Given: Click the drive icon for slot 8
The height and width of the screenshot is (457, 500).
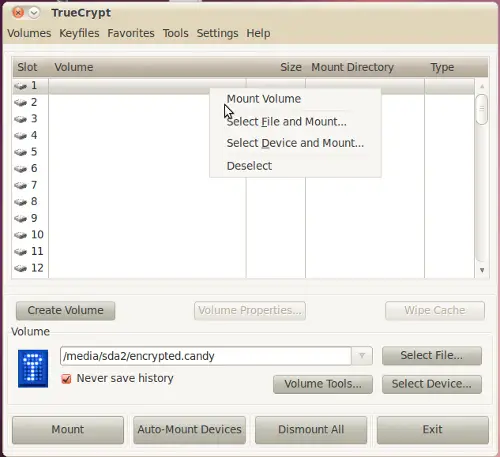Looking at the screenshot, I should point(21,202).
